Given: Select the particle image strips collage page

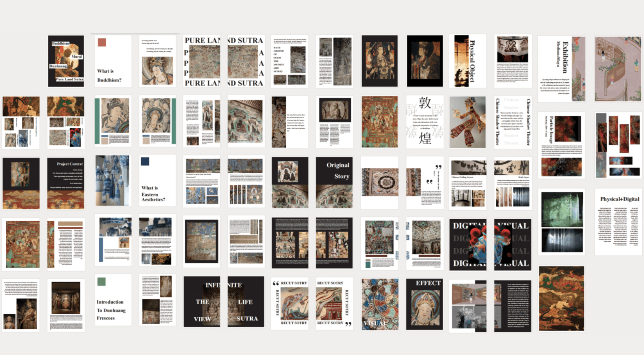Looking at the screenshot, I should [618, 145].
